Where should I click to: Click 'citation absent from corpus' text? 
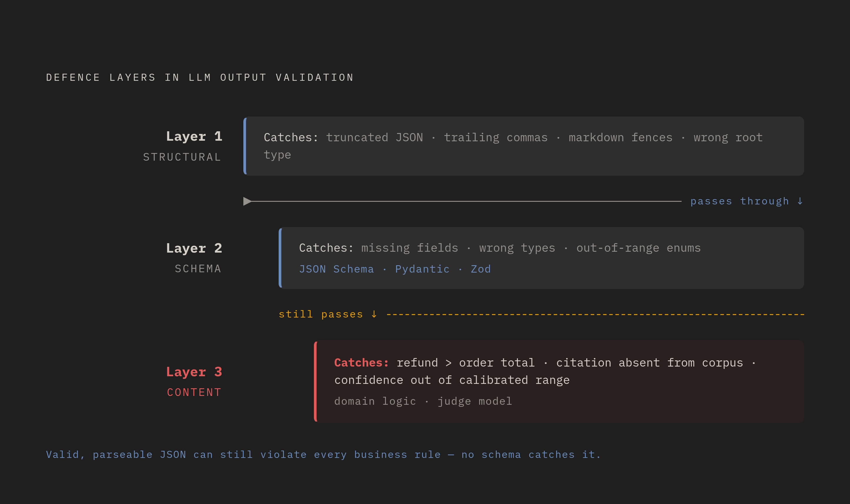650,363
